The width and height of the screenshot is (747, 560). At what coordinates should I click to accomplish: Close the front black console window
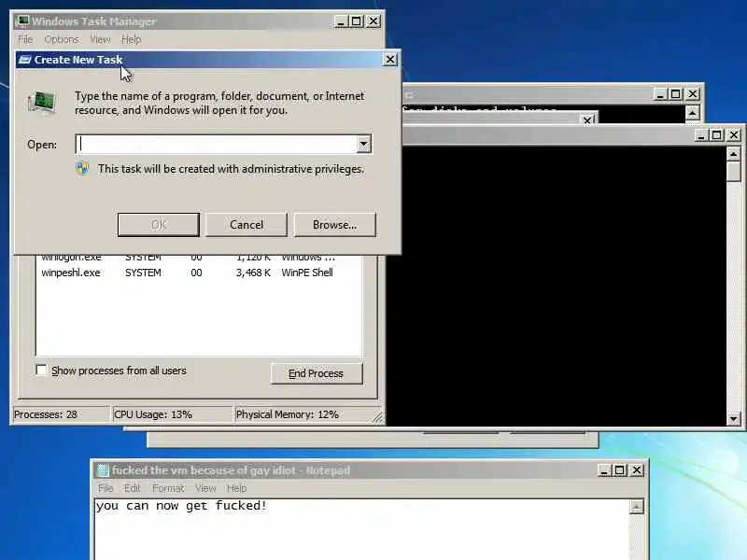[x=734, y=135]
